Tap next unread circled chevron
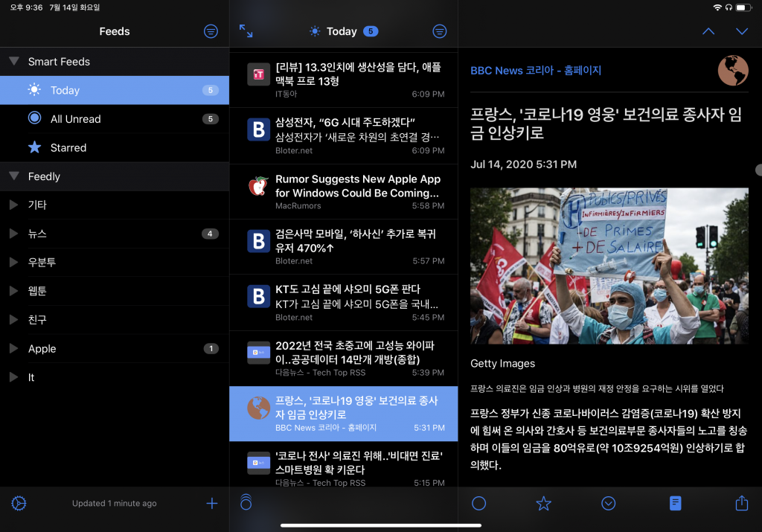Screen dimensions: 762x532 [x=609, y=503]
